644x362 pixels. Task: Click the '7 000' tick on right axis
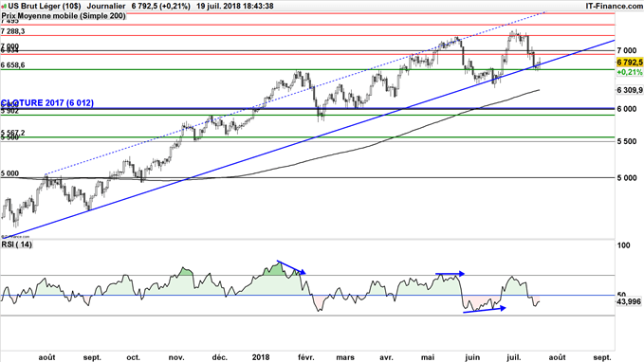pyautogui.click(x=627, y=50)
